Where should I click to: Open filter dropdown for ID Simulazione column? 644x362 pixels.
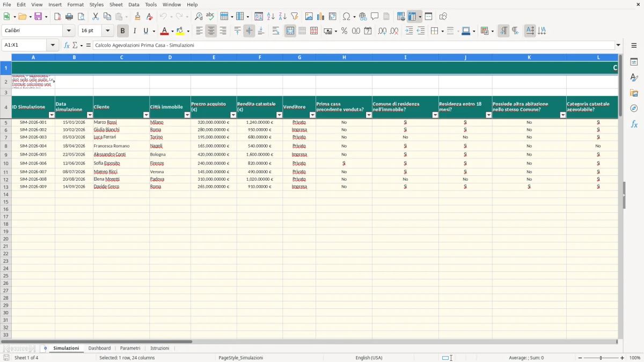pos(52,115)
